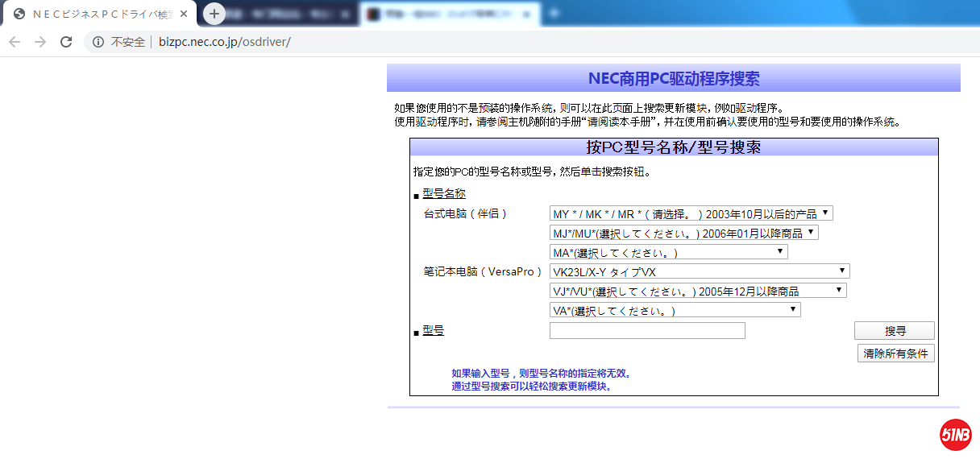Click the 51NB logo badge

click(955, 435)
